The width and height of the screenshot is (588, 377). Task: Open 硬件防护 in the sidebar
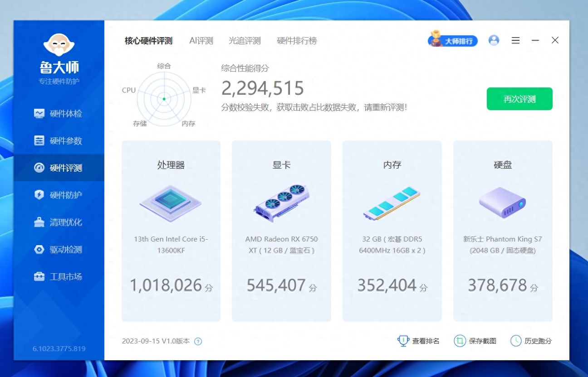pyautogui.click(x=59, y=195)
